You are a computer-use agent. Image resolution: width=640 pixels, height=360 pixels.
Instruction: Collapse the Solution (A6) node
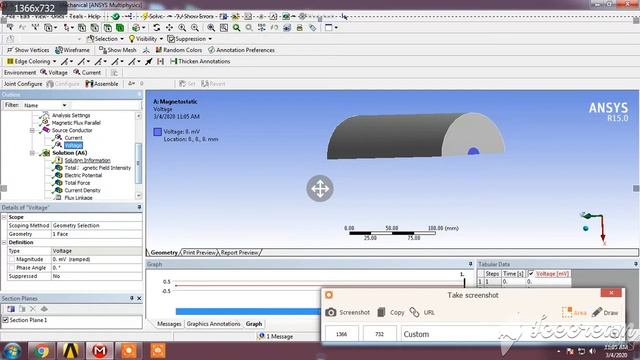[x=32, y=153]
